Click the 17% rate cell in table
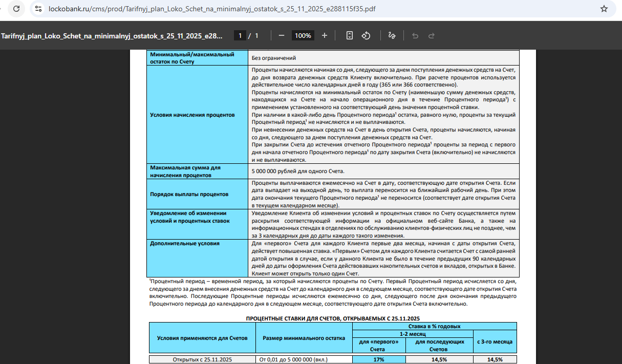622x364 pixels. tap(379, 359)
